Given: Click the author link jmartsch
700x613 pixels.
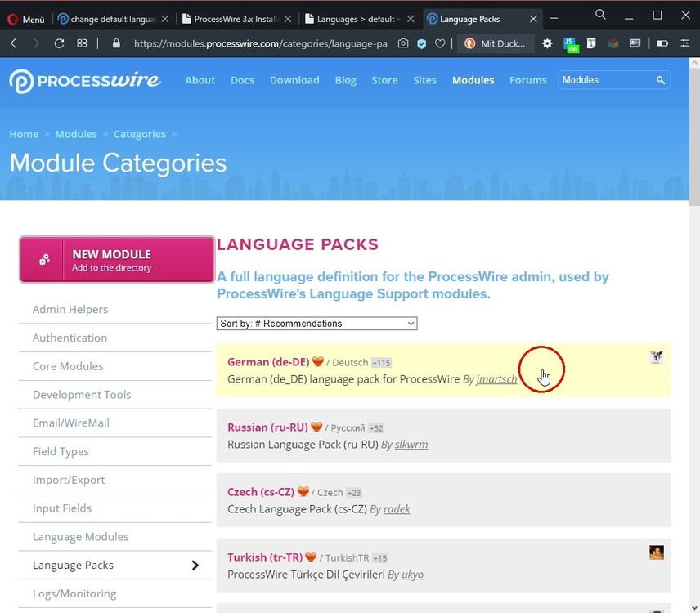Looking at the screenshot, I should 496,379.
